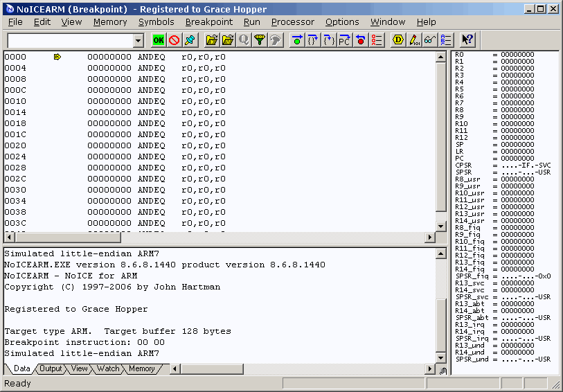Screen dimensions: 563x392
Task: Click the PC register value
Action: click(x=517, y=159)
